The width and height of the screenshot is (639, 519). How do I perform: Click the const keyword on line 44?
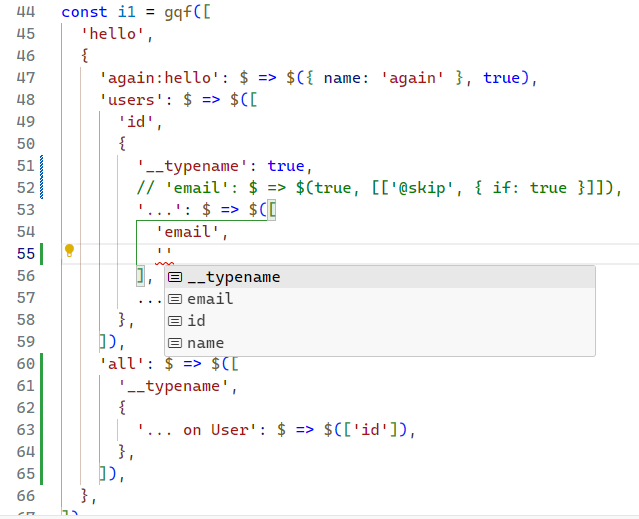click(84, 12)
